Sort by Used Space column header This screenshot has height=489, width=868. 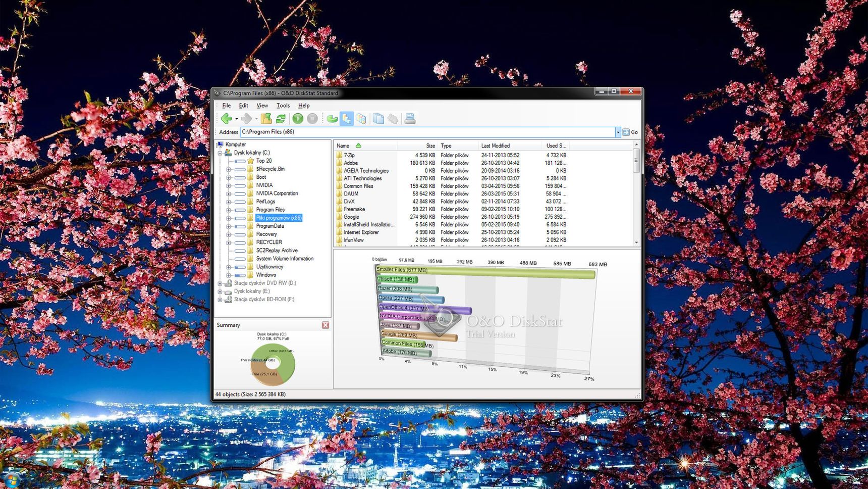click(x=555, y=146)
